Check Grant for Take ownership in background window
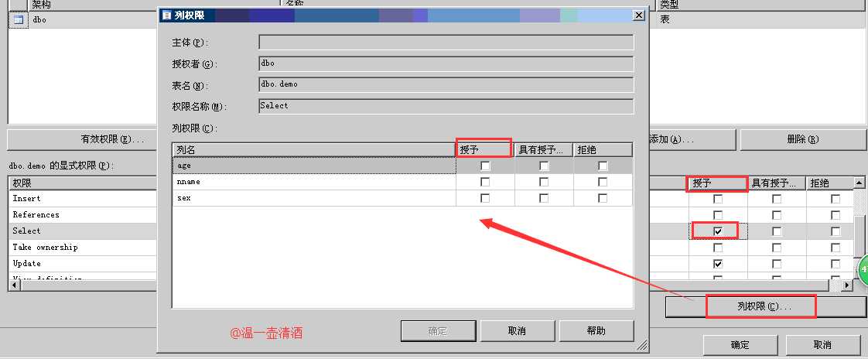868x359 pixels. point(718,248)
